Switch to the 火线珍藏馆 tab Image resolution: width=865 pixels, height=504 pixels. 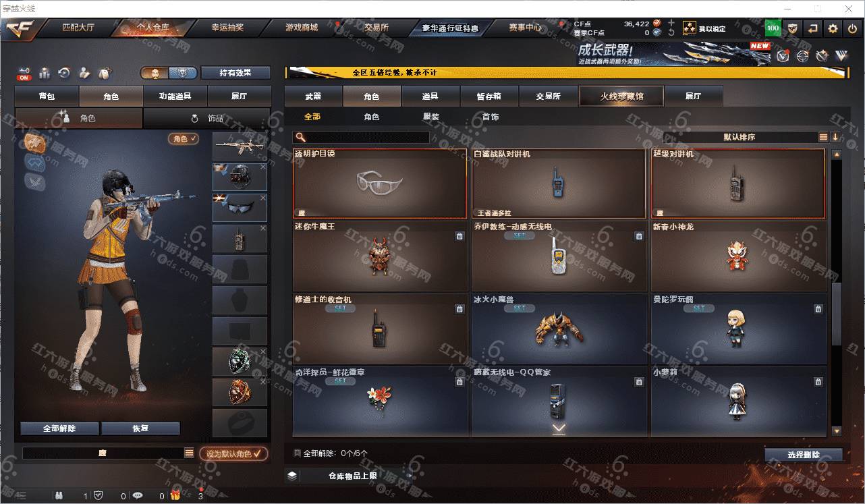pos(621,96)
